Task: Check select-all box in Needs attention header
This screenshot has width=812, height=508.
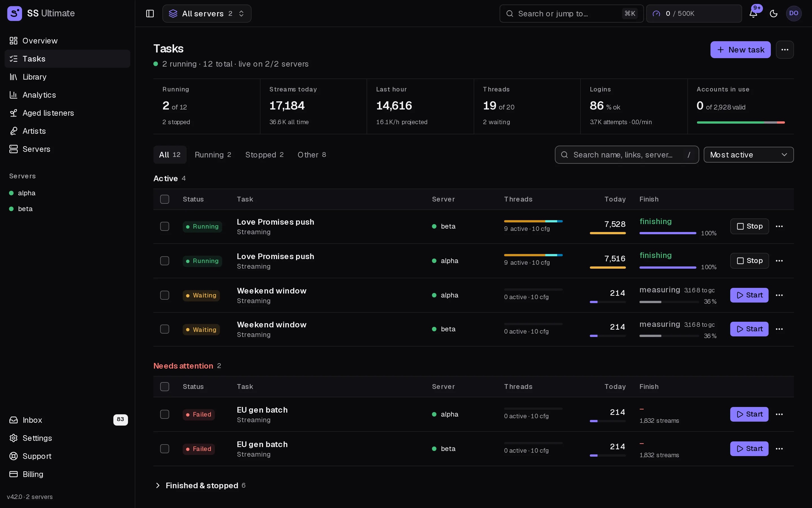Action: [164, 387]
